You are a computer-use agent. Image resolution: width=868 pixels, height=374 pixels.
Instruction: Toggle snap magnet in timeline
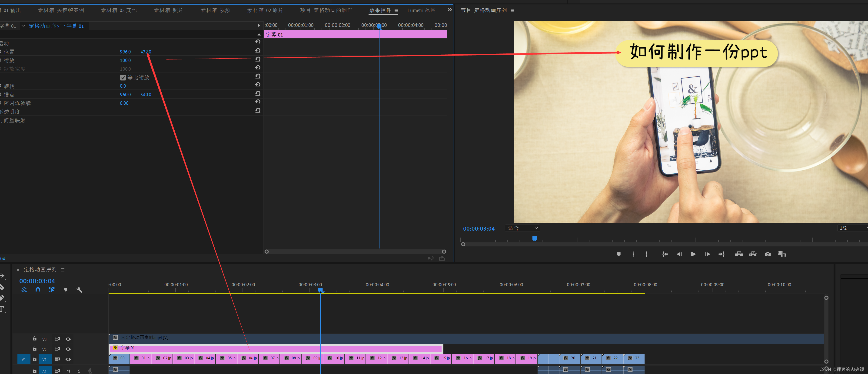click(x=38, y=290)
